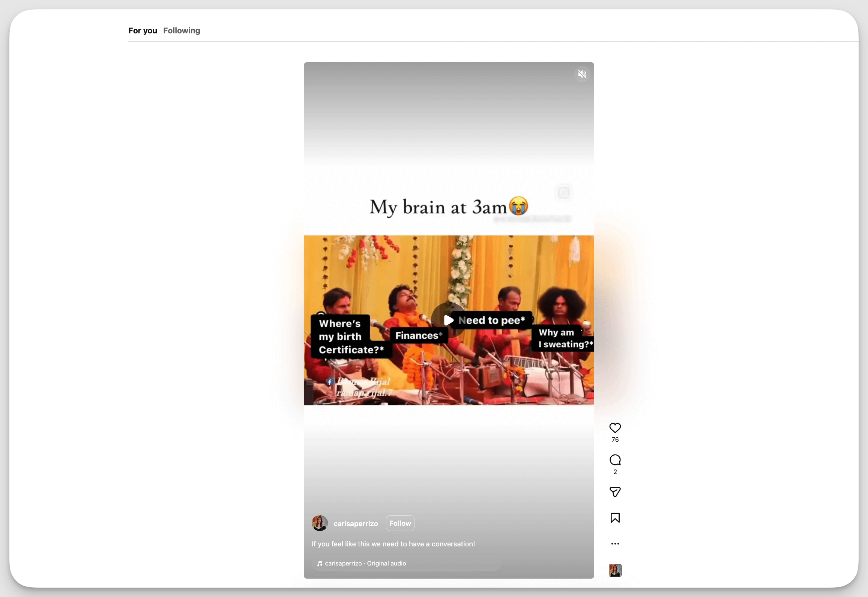Open carisaperrizo's profile picture next to username

319,523
